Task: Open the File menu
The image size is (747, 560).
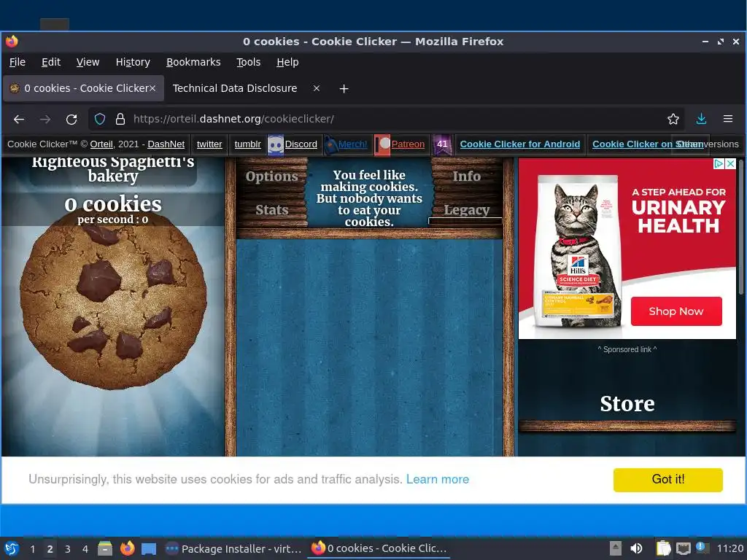Action: tap(18, 62)
